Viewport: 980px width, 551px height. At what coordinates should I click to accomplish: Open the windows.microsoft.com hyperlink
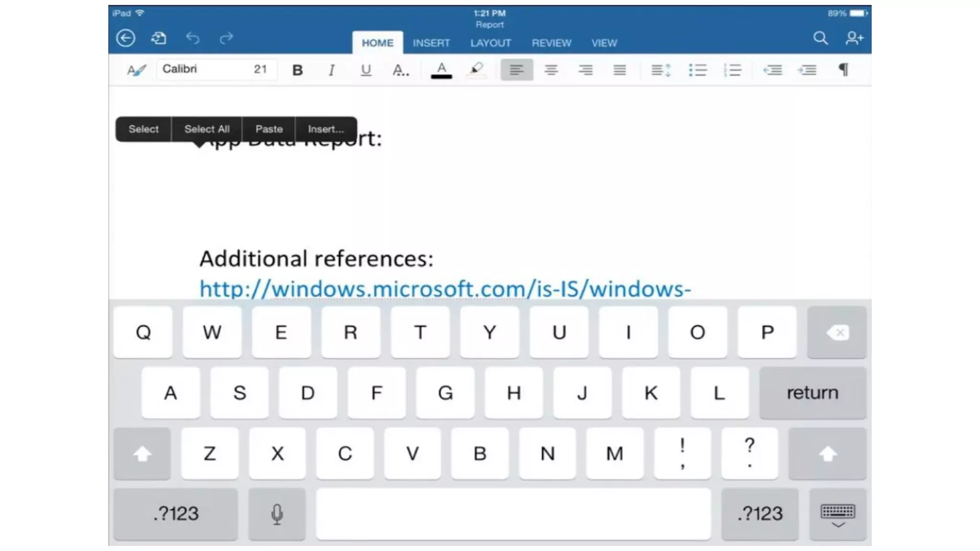[x=445, y=289]
